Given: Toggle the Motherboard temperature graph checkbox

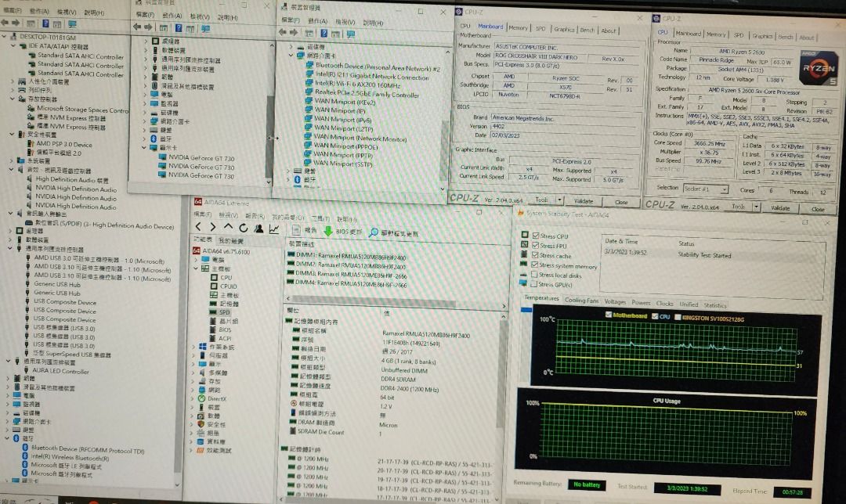Looking at the screenshot, I should [x=609, y=315].
